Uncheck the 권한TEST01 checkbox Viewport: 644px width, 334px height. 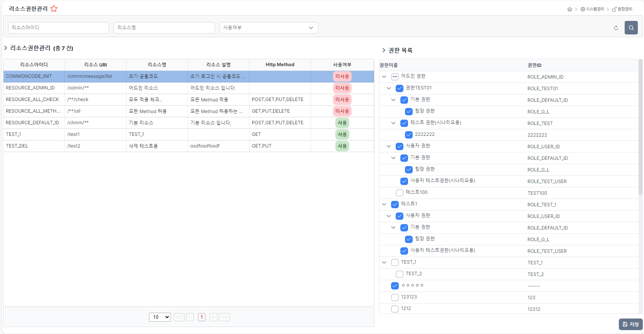400,88
